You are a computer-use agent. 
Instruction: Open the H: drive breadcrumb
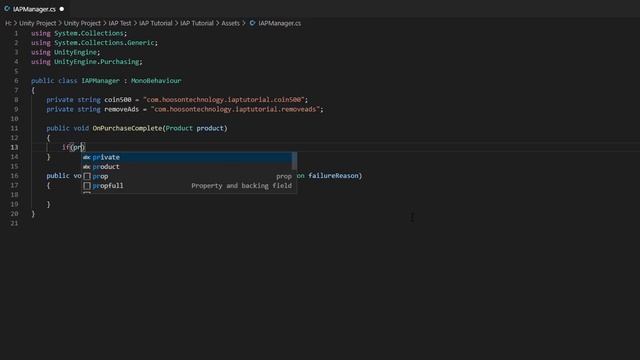pos(8,23)
